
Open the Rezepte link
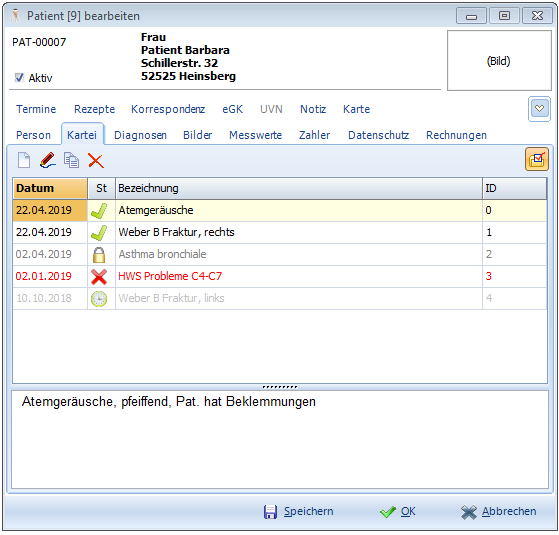[x=94, y=109]
